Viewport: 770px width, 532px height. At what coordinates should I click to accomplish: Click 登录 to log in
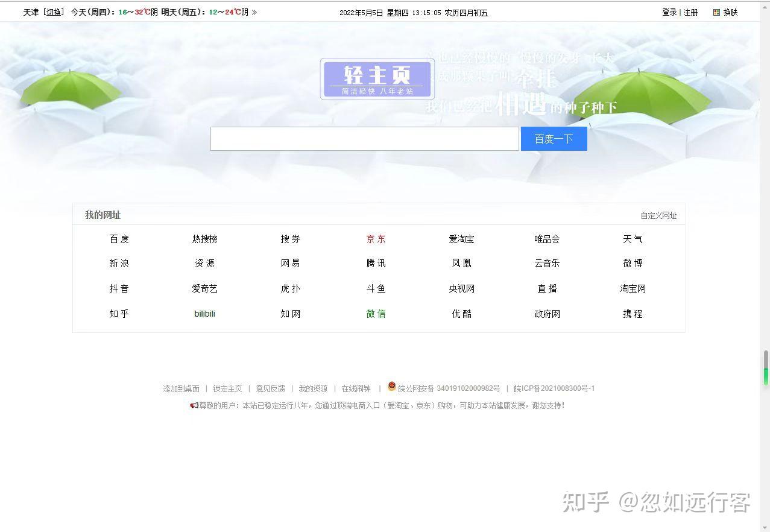pos(669,12)
